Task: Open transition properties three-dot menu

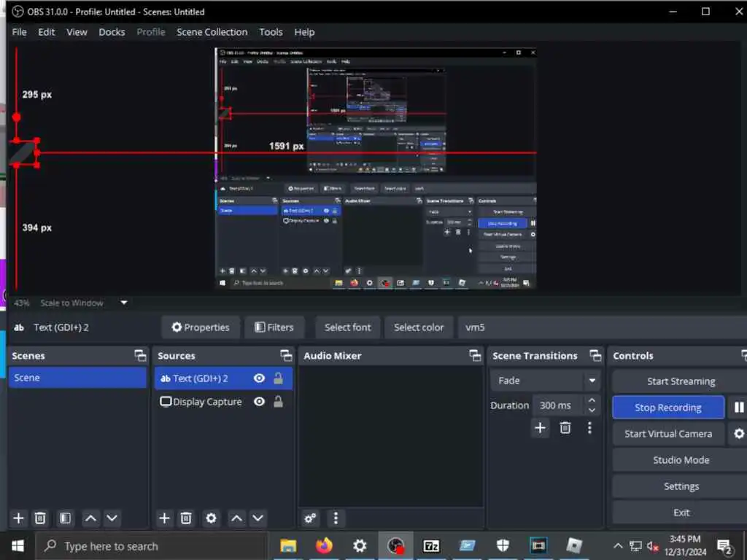Action: 589,427
